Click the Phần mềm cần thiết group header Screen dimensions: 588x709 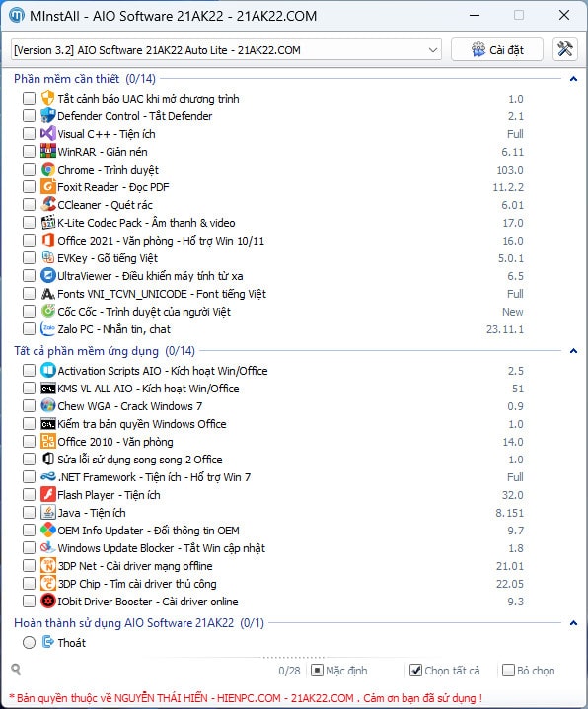coord(85,79)
